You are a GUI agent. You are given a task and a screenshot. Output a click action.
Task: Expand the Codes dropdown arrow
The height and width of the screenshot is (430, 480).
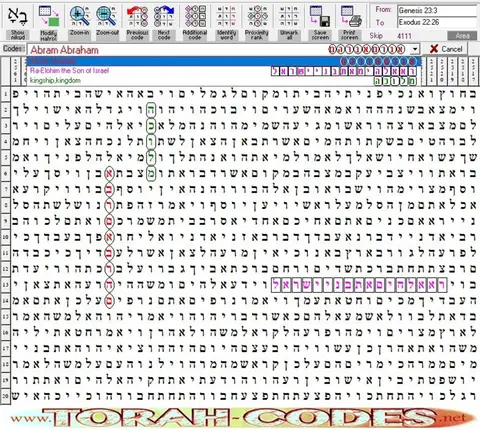[x=415, y=49]
